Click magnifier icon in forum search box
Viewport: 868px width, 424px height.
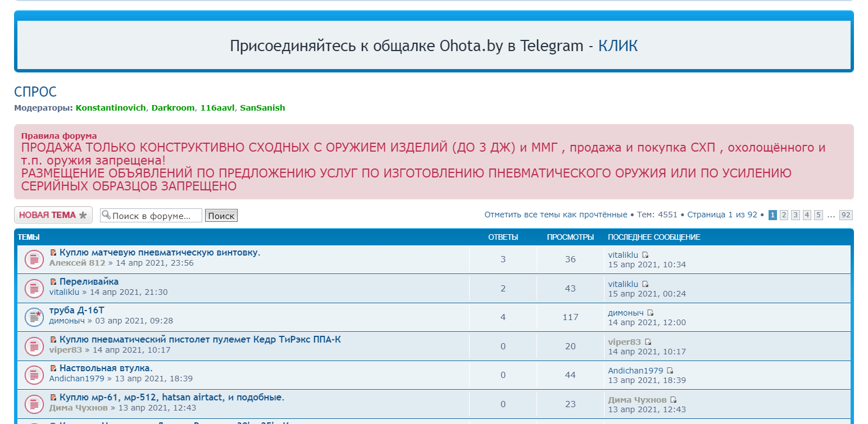tap(106, 215)
